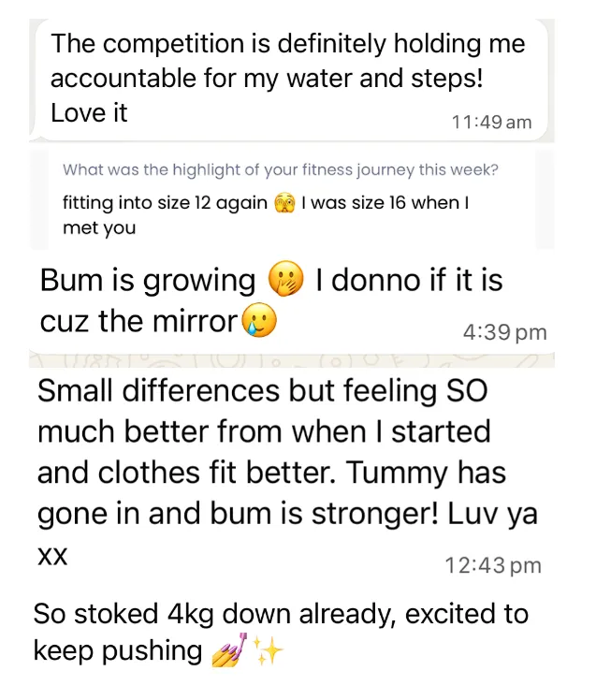The width and height of the screenshot is (596, 700).
Task: Select the 4:39 pm timestamp
Action: tap(505, 332)
